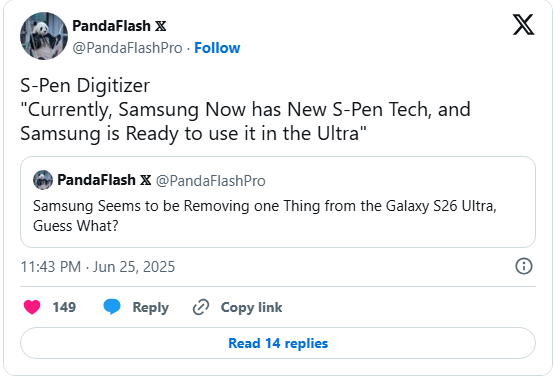Click the Copy link text
This screenshot has height=378, width=555.
pyautogui.click(x=251, y=307)
